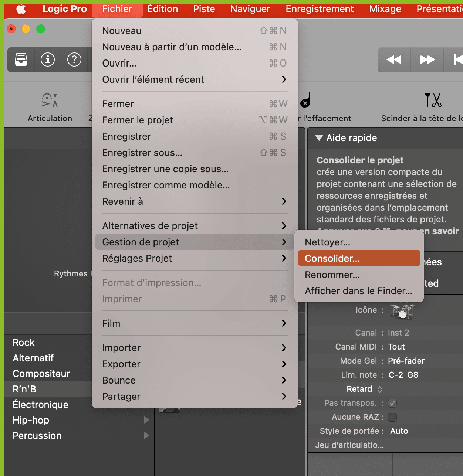The height and width of the screenshot is (476, 463).
Task: Choose Enregistrer comme modèle...
Action: [195, 185]
